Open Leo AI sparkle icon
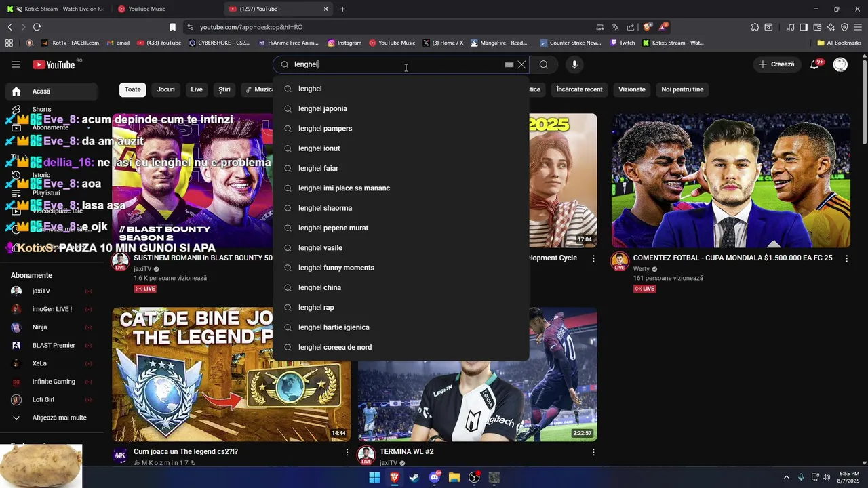The image size is (868, 488). [x=831, y=27]
